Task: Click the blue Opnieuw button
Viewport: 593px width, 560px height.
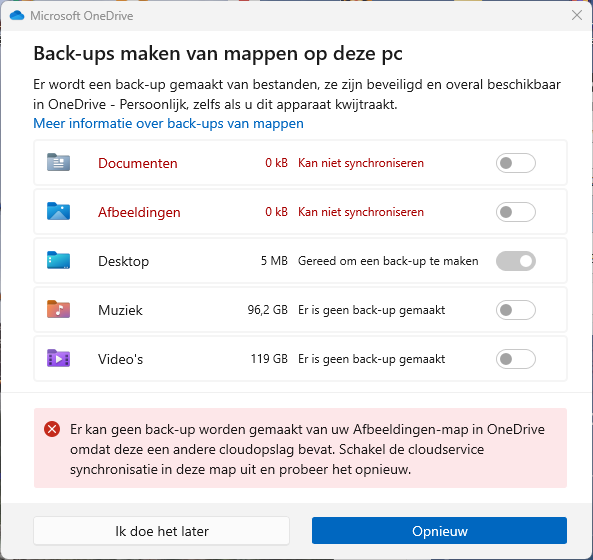Action: [439, 531]
